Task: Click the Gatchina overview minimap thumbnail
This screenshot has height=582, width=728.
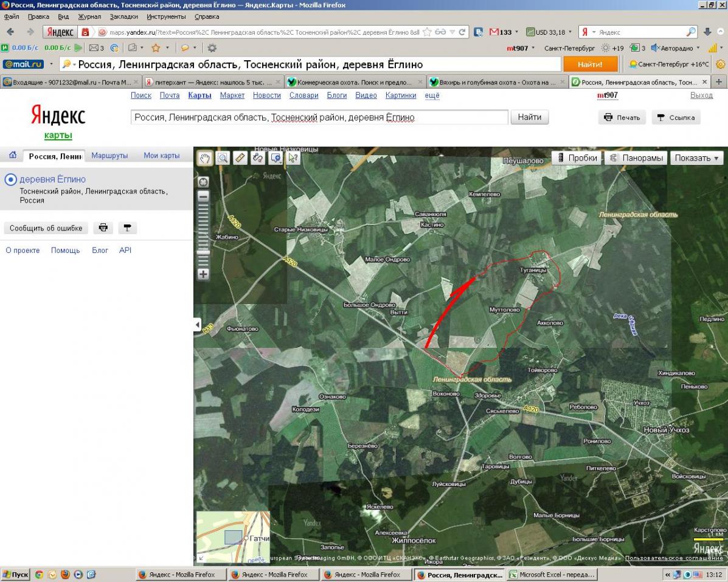Action: point(232,537)
